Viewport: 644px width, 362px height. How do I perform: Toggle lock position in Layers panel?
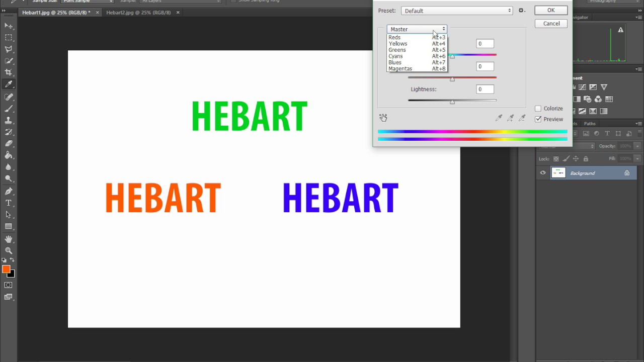click(576, 159)
